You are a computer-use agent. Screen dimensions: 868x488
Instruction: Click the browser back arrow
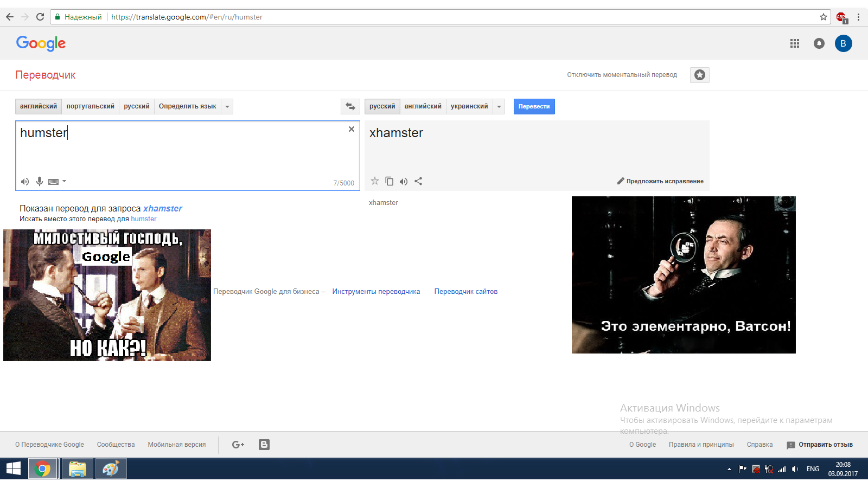(10, 17)
